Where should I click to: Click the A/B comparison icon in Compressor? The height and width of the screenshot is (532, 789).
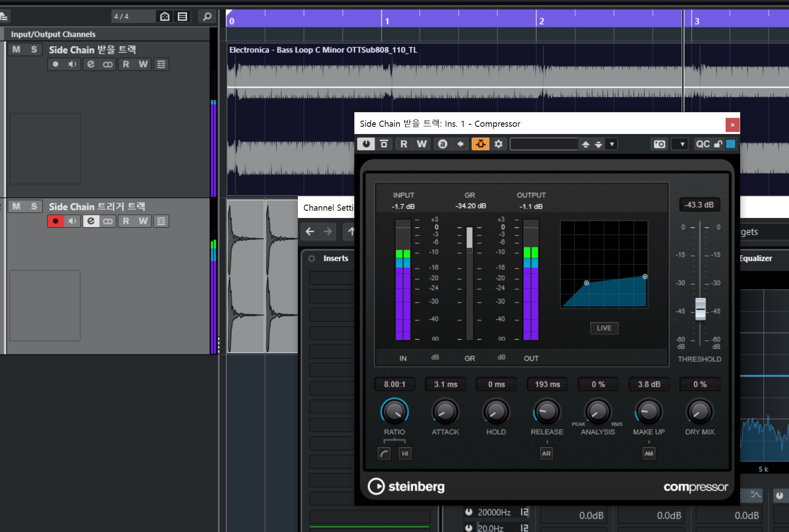click(443, 144)
